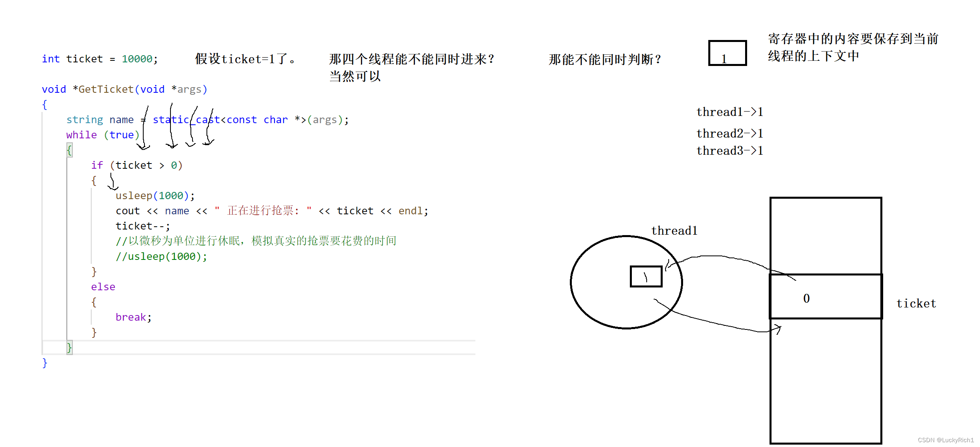Viewport: 980px width, 447px height.
Task: Click the 'thread1->1' label
Action: (730, 112)
